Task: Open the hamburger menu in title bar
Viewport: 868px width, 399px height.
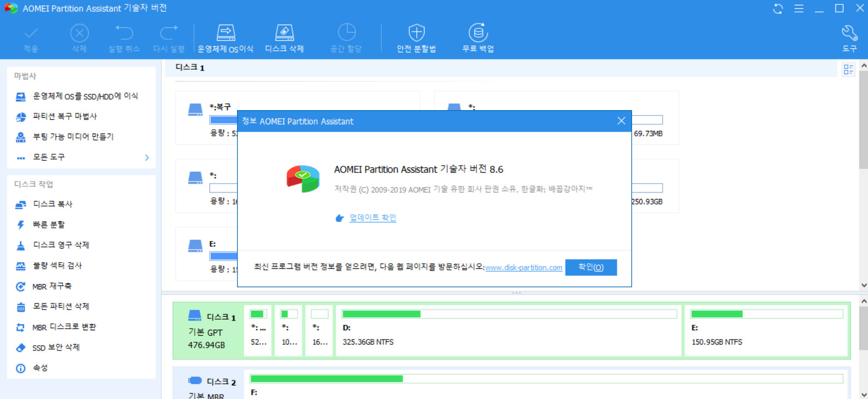Action: point(799,9)
